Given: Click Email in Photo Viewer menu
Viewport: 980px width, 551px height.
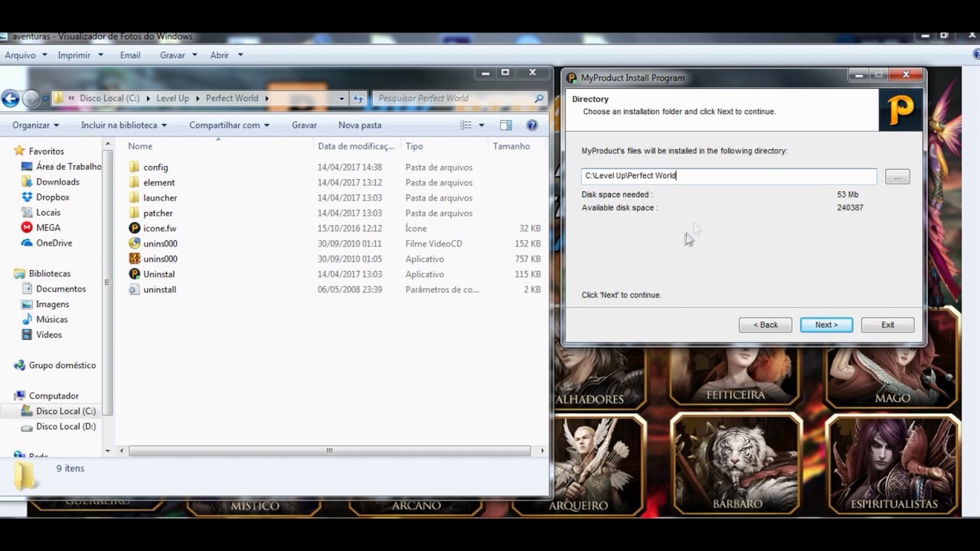Looking at the screenshot, I should tap(130, 55).
